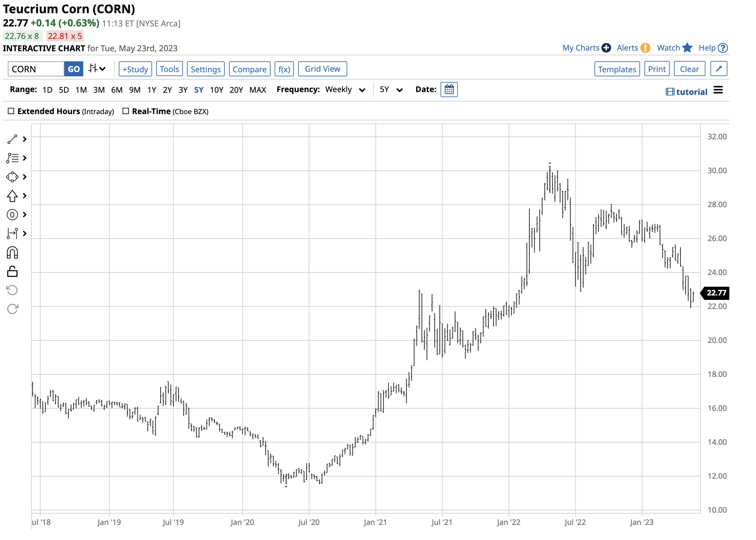Viewport: 756px width, 540px height.
Task: Switch the range to 1Y
Action: coord(152,90)
